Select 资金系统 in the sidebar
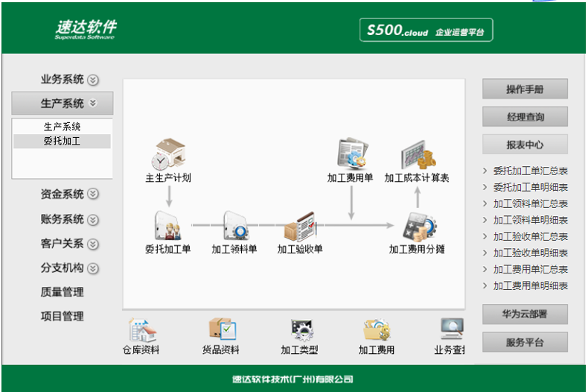The height and width of the screenshot is (392, 588). point(63,194)
